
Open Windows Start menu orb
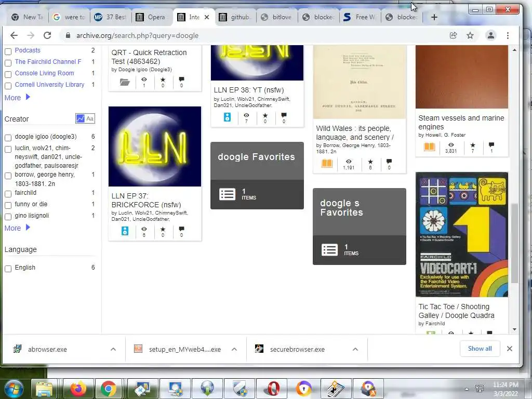coord(14,388)
